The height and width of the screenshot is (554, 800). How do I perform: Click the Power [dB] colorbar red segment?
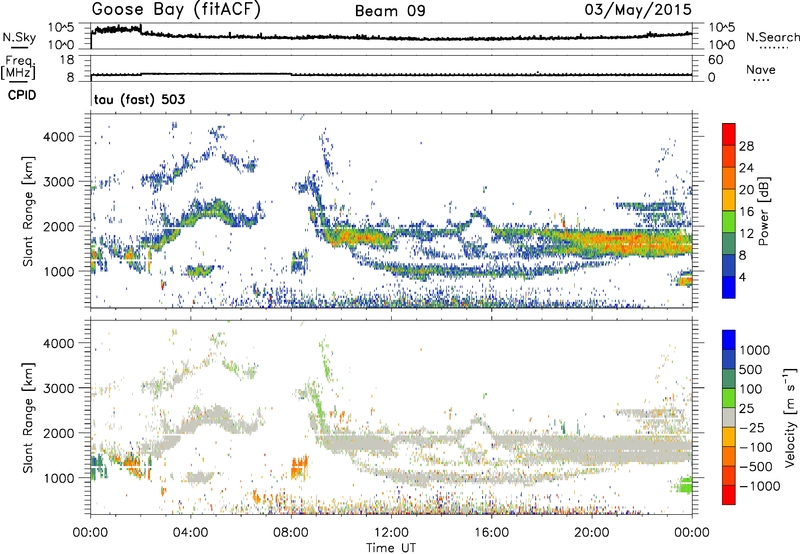[x=729, y=134]
